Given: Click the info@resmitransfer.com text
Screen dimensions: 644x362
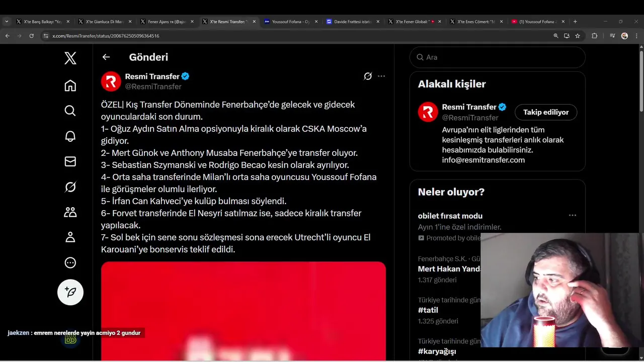Looking at the screenshot, I should [484, 160].
